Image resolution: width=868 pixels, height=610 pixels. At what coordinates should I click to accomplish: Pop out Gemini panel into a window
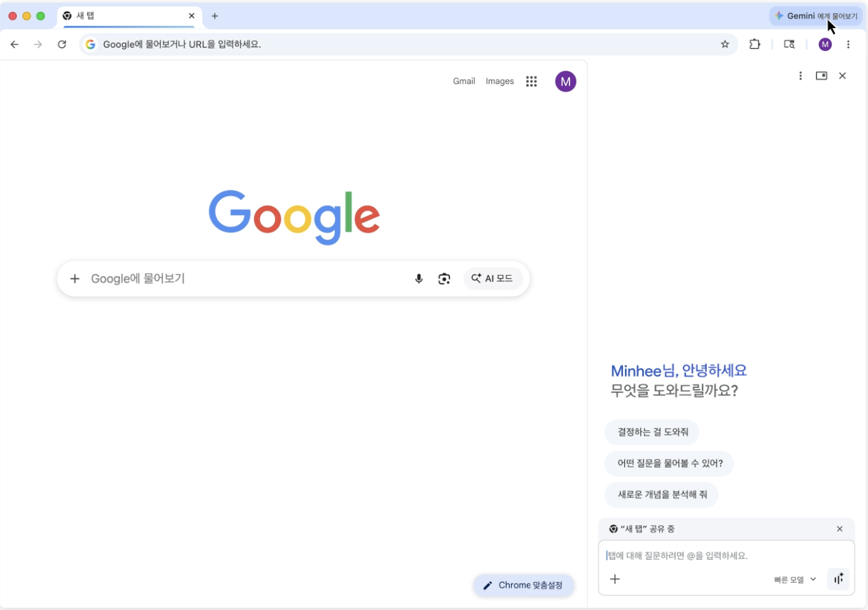coord(821,75)
